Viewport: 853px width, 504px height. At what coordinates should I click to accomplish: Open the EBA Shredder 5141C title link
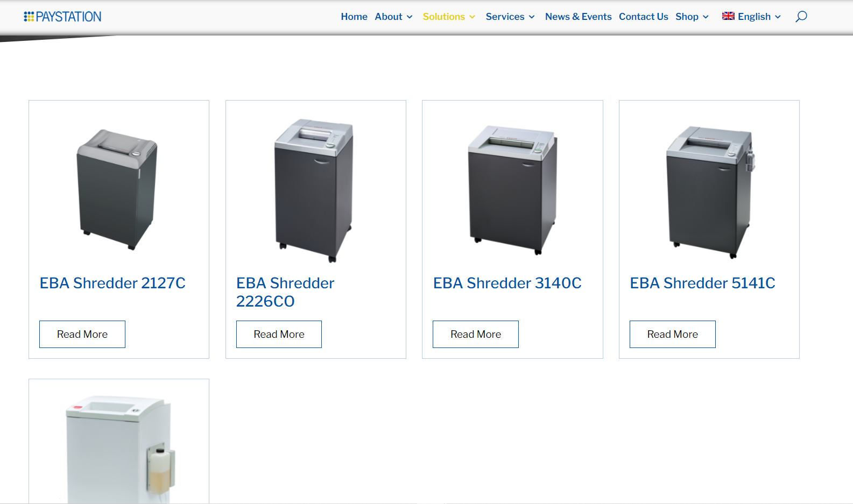703,283
